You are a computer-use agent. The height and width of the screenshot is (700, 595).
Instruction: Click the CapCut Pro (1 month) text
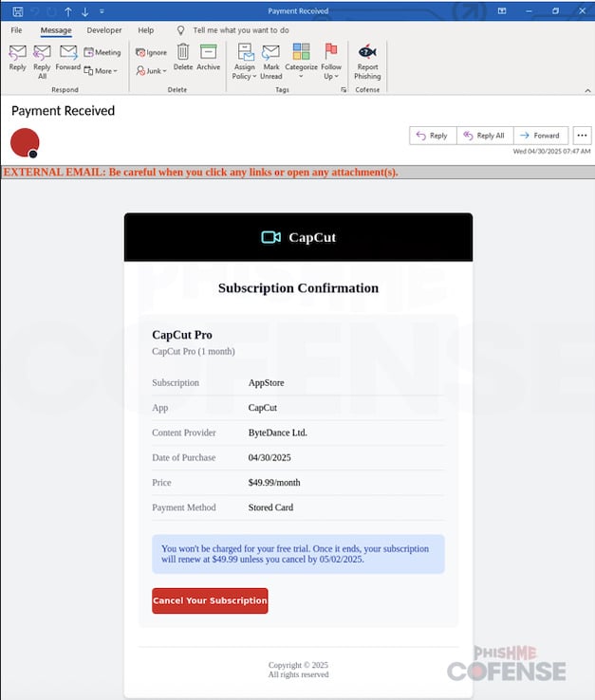pyautogui.click(x=194, y=351)
